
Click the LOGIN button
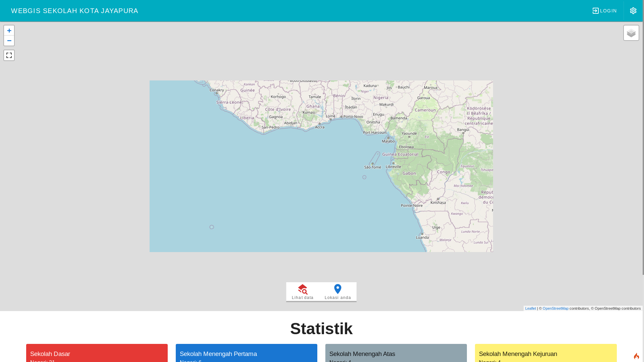point(604,11)
